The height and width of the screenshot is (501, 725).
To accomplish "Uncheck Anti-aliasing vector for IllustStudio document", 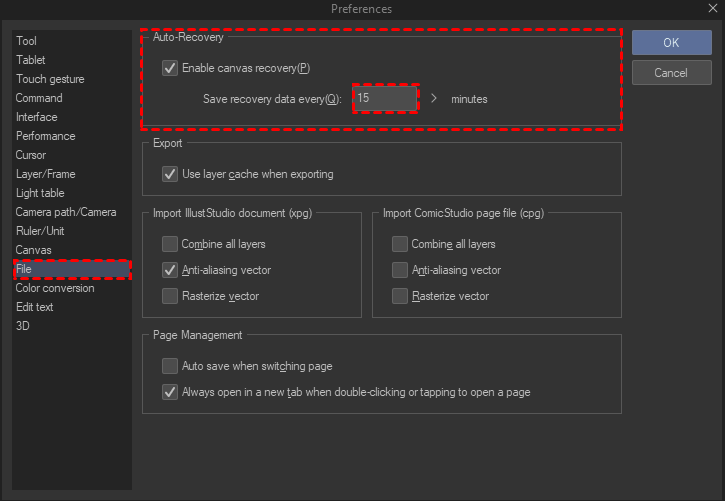I will pyautogui.click(x=170, y=270).
